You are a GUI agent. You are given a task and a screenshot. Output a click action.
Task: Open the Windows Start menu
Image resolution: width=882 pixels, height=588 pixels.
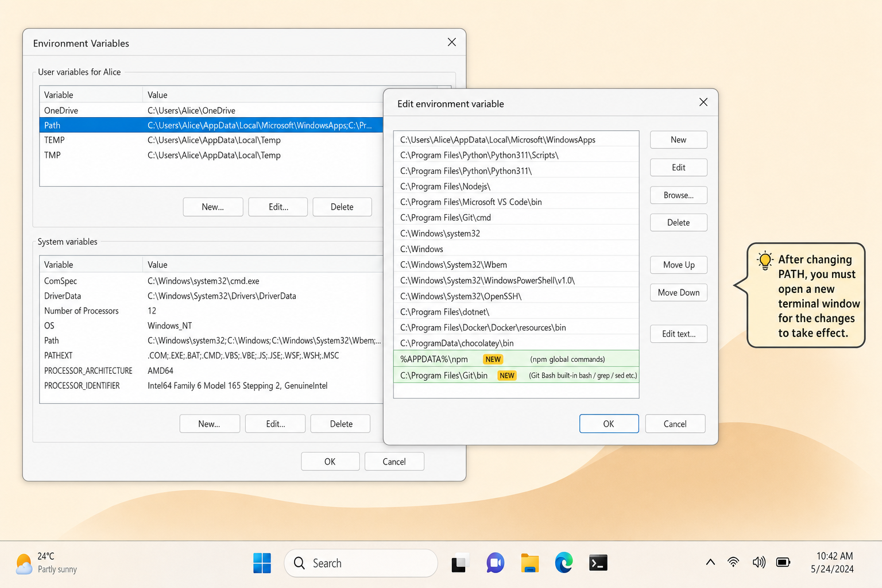tap(262, 563)
